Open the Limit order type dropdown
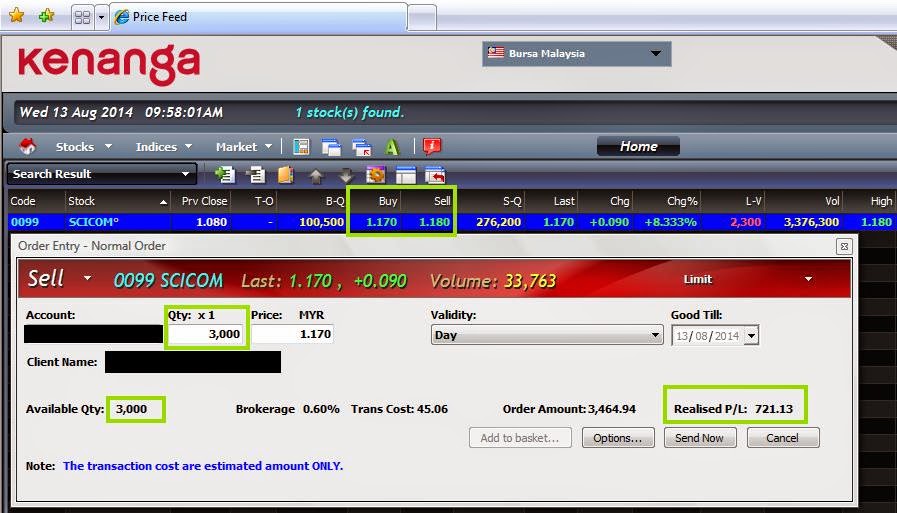897x513 pixels. [x=808, y=279]
